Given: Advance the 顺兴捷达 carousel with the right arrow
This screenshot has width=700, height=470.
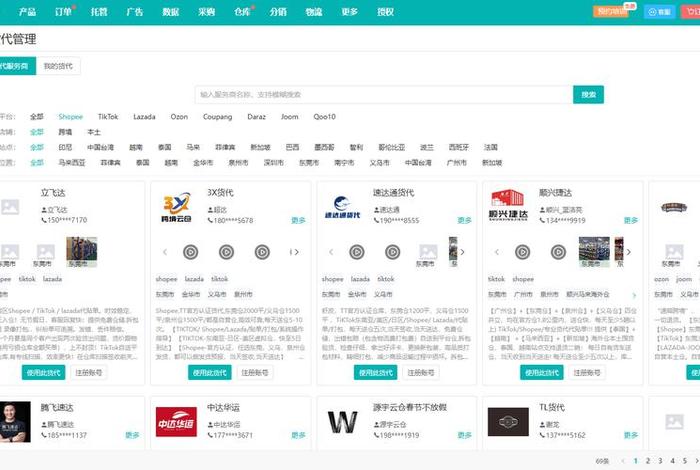Looking at the screenshot, I should coord(629,252).
